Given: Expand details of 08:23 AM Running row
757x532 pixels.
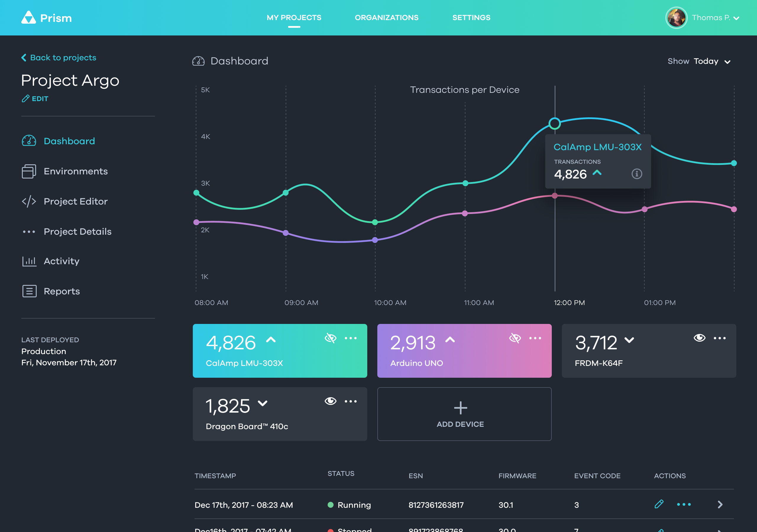Looking at the screenshot, I should tap(720, 504).
